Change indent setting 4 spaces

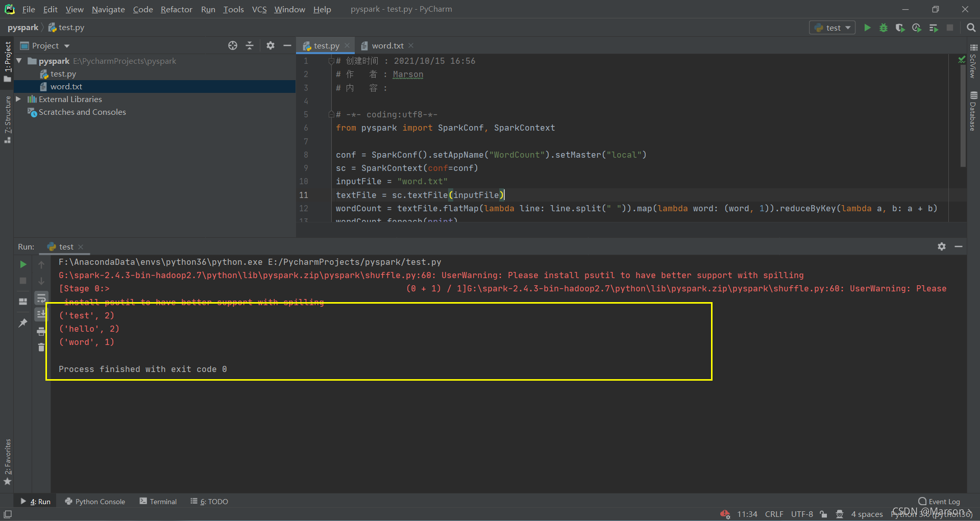(x=867, y=514)
